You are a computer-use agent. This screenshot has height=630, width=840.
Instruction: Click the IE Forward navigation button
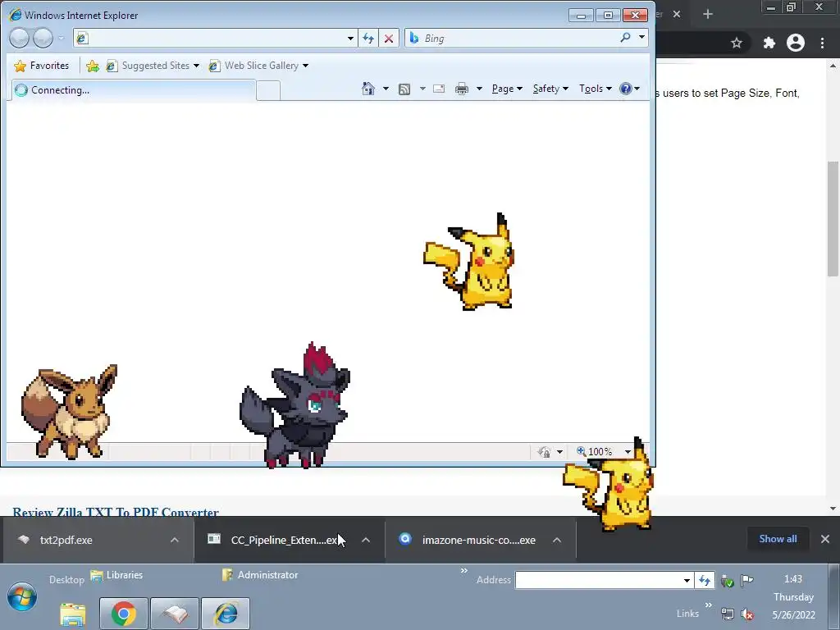[43, 38]
